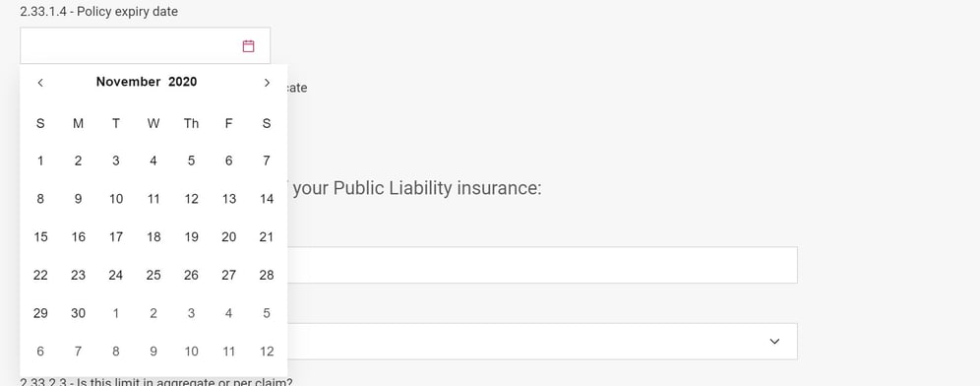
Task: Choose November 27 in the date picker
Action: pyautogui.click(x=228, y=276)
